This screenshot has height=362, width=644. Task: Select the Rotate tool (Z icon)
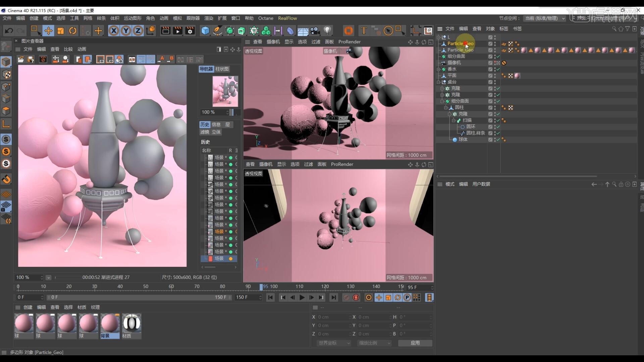coord(138,31)
